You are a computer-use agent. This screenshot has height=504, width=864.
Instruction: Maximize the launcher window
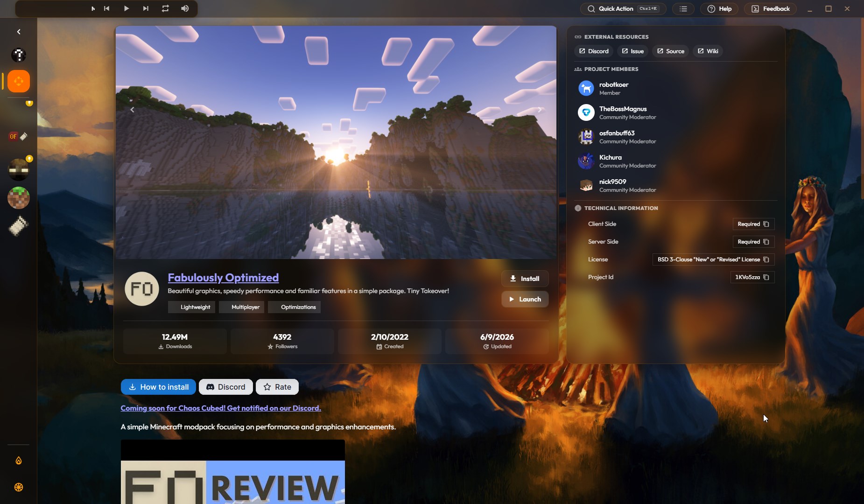[x=829, y=8]
